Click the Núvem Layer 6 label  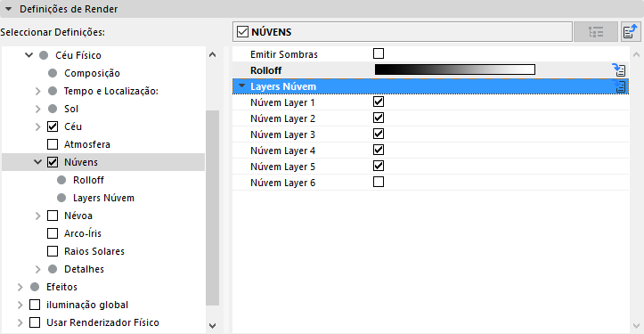282,183
